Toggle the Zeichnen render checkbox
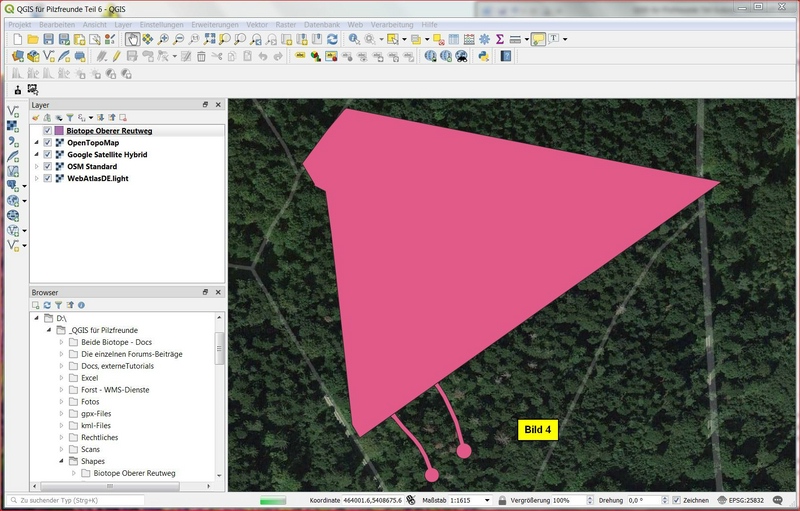This screenshot has width=800, height=511. [x=677, y=500]
